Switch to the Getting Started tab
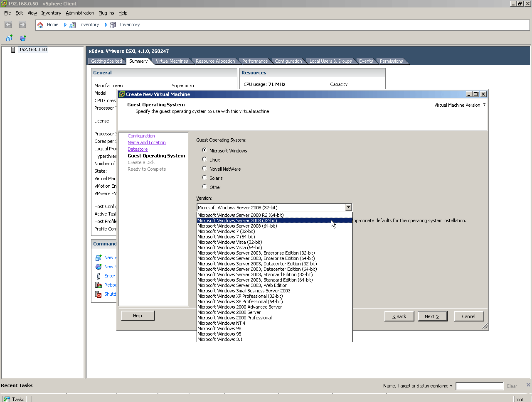 click(x=106, y=61)
